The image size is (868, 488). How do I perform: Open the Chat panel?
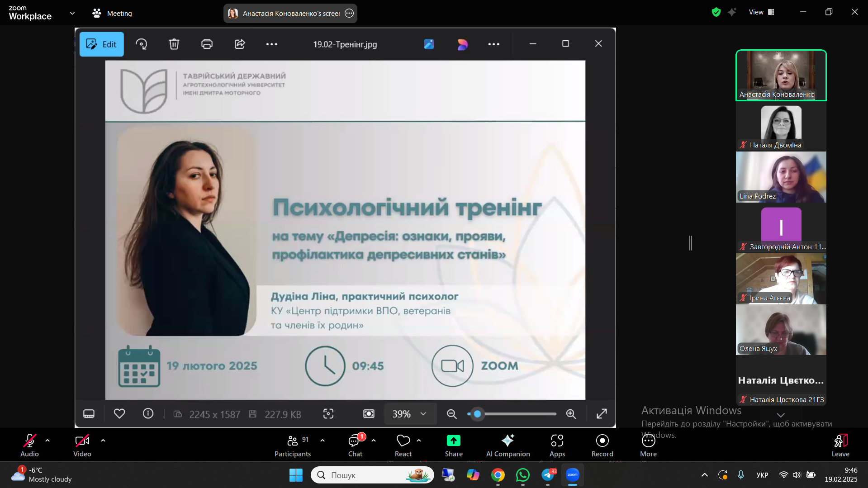(355, 445)
